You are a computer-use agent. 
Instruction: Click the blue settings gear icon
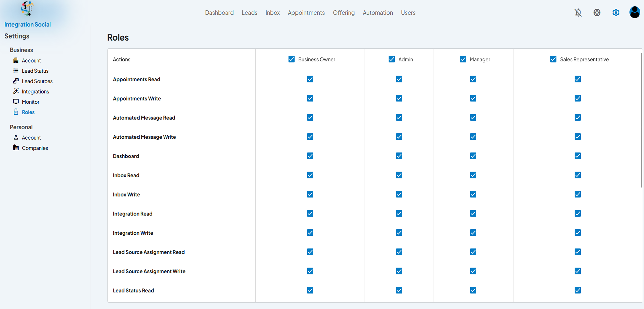point(616,12)
